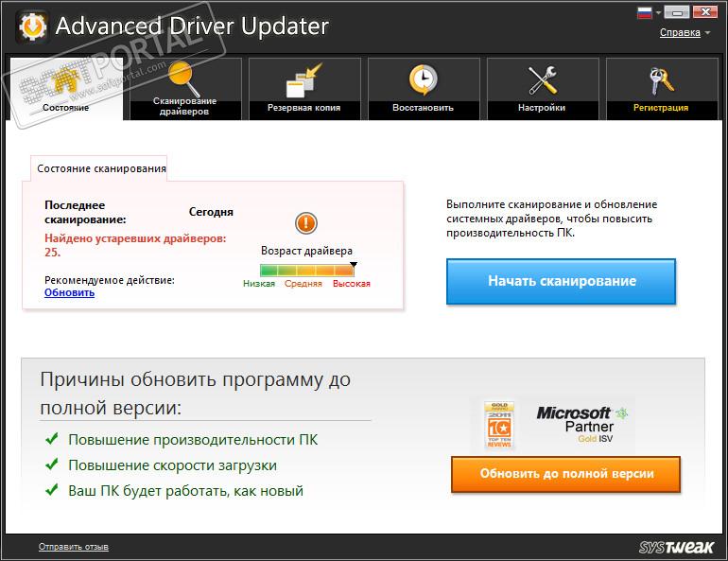Close the Advanced Driver Updater window

[705, 12]
